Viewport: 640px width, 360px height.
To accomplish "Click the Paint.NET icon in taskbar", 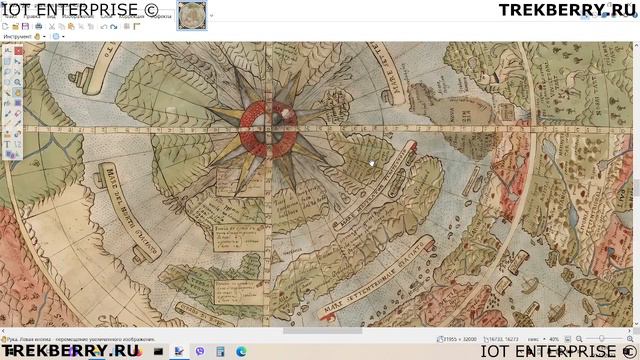I will point(179,351).
